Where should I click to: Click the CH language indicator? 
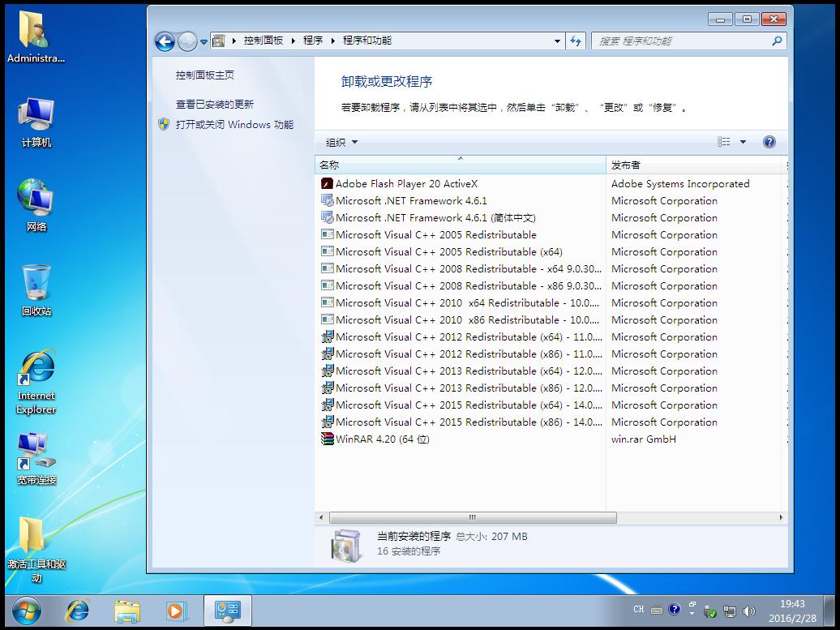click(639, 609)
